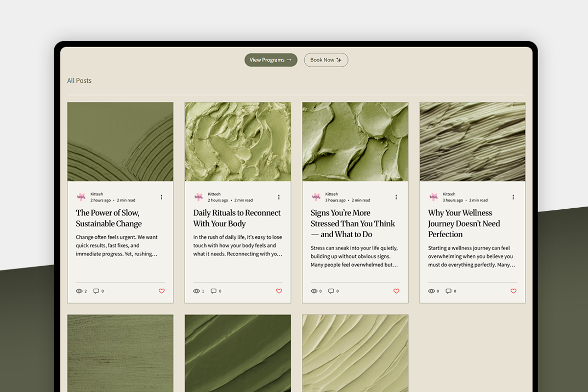This screenshot has height=392, width=588.
Task: Click Kitteeh avatar on Power of Slow post
Action: click(81, 197)
